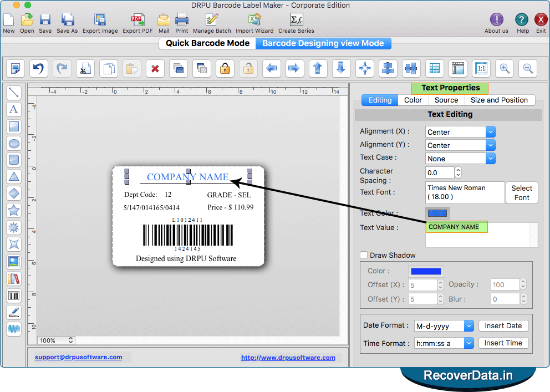Pick the shadow Color swatch
The height and width of the screenshot is (392, 550).
pyautogui.click(x=426, y=271)
